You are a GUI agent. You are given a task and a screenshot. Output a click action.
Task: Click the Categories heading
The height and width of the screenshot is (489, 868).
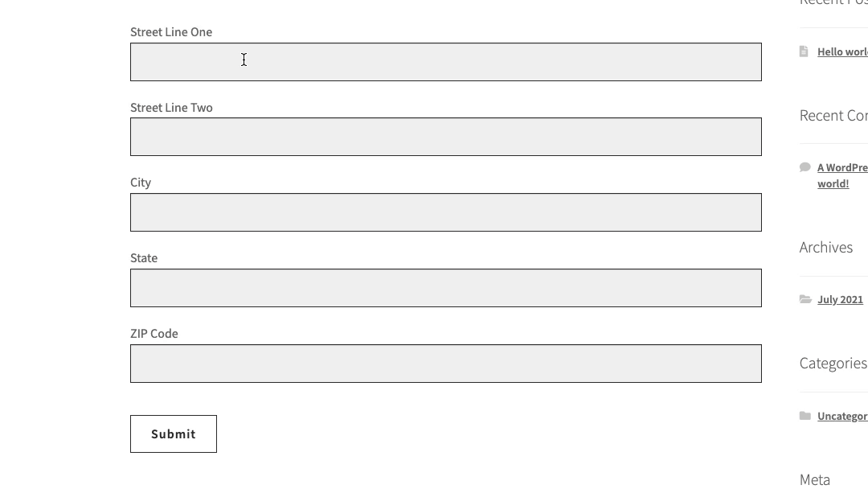pyautogui.click(x=832, y=363)
